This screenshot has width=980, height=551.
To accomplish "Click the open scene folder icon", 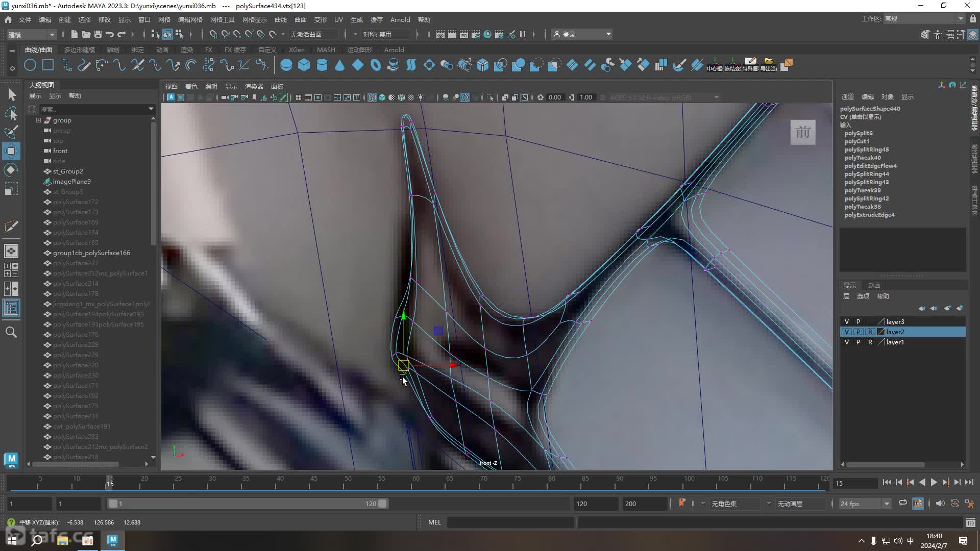I will tap(86, 34).
